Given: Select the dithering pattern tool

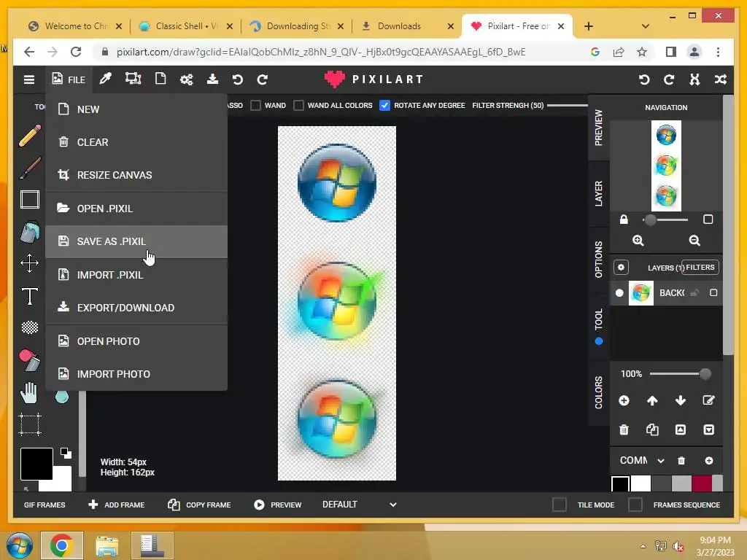Looking at the screenshot, I should click(29, 327).
